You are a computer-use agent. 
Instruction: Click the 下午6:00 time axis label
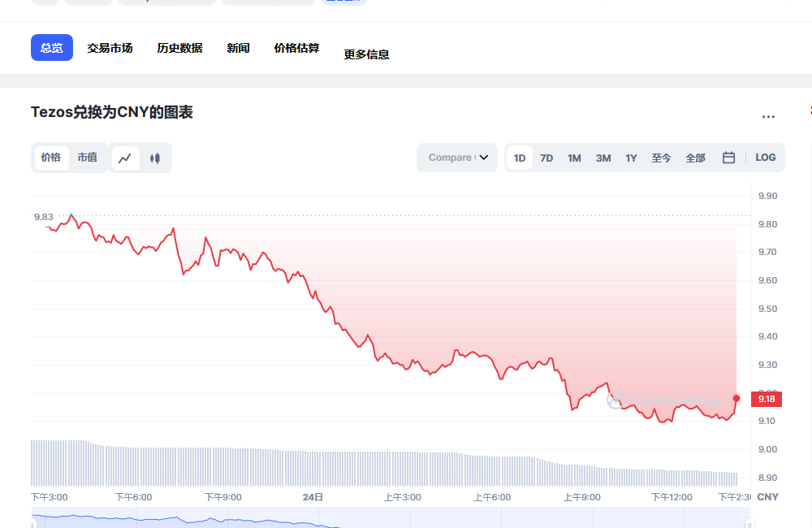pyautogui.click(x=134, y=497)
